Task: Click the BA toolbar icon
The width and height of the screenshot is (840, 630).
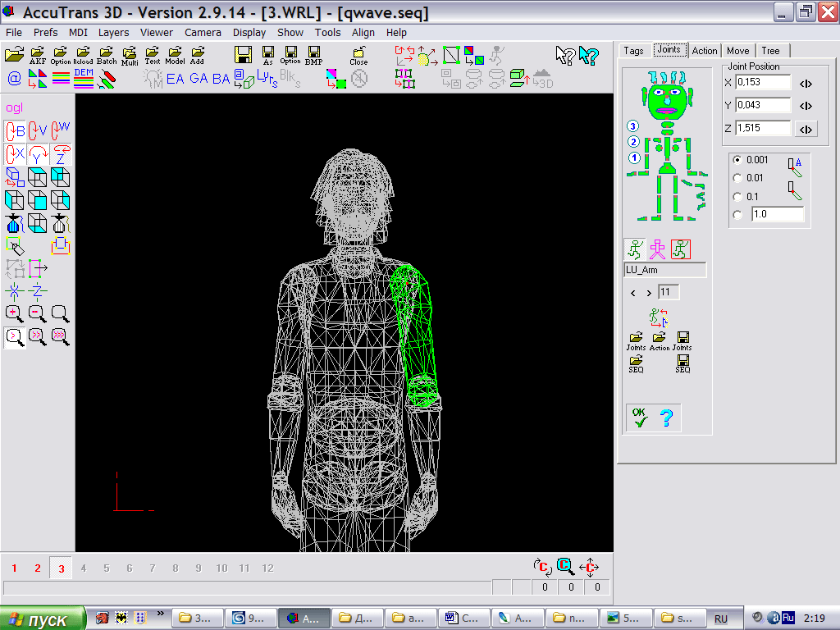Action: tap(221, 79)
